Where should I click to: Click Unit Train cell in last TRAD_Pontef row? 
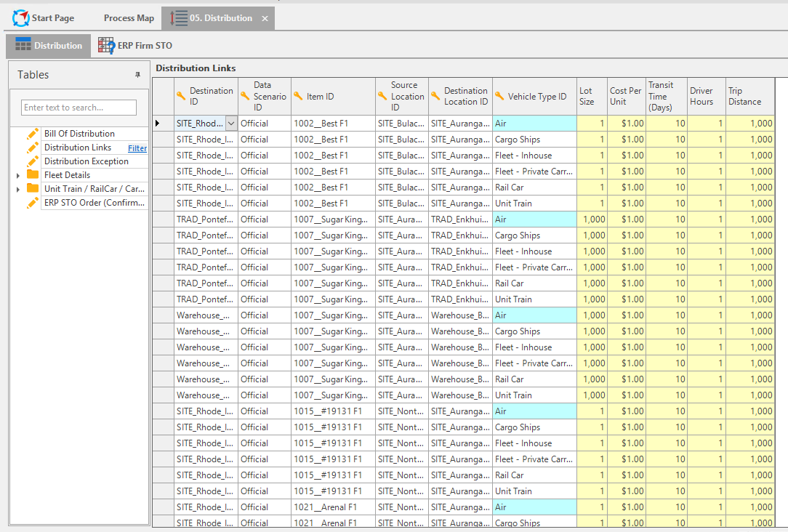click(535, 299)
